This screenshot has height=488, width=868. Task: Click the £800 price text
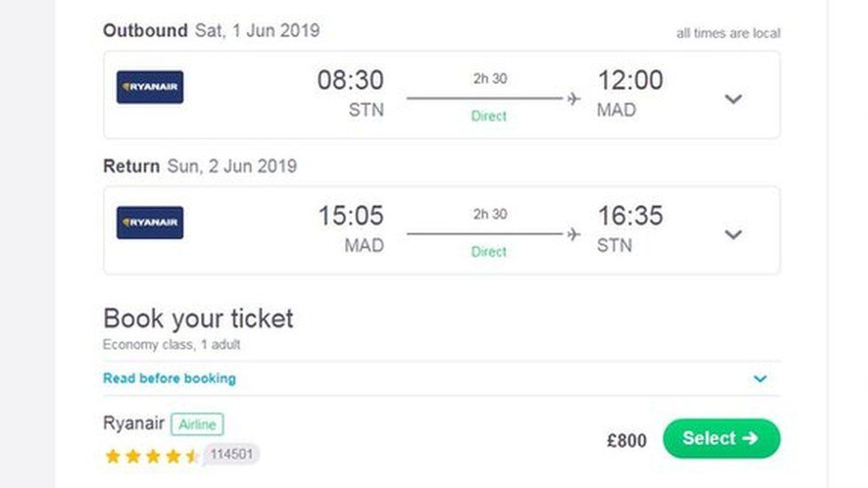pos(627,440)
